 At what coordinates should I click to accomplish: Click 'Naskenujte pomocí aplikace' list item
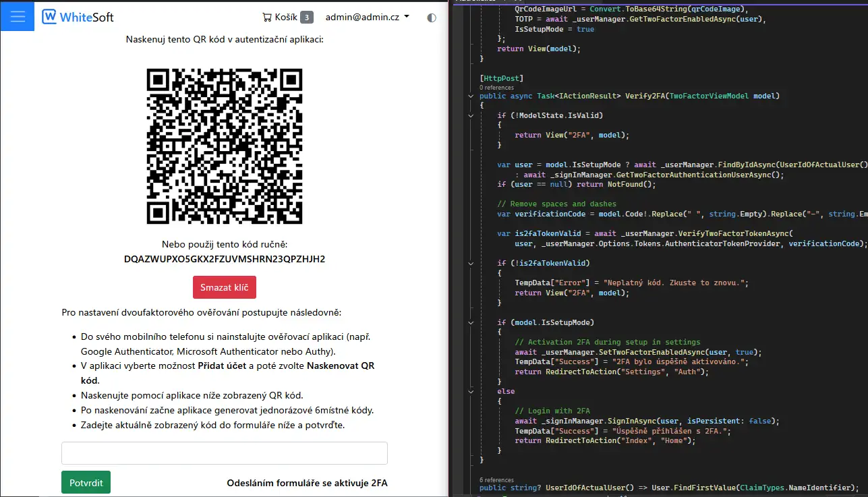click(192, 395)
